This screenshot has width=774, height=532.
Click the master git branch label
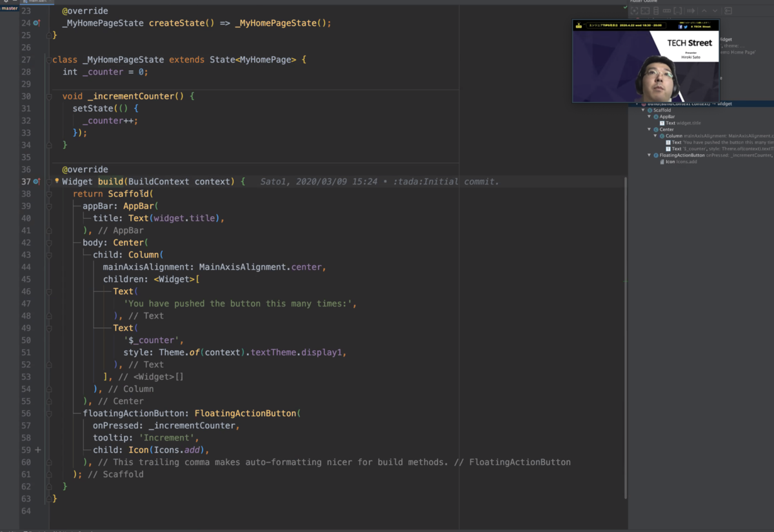point(9,8)
